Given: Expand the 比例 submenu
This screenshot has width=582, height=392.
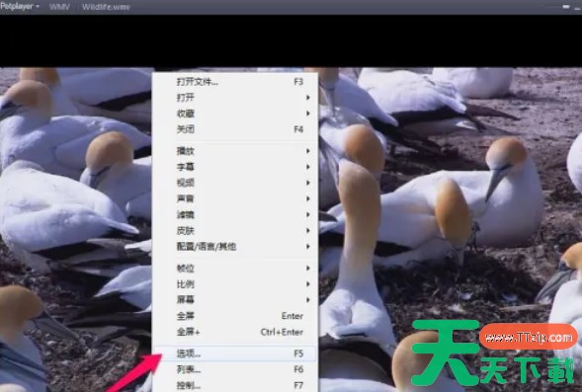Looking at the screenshot, I should [235, 284].
